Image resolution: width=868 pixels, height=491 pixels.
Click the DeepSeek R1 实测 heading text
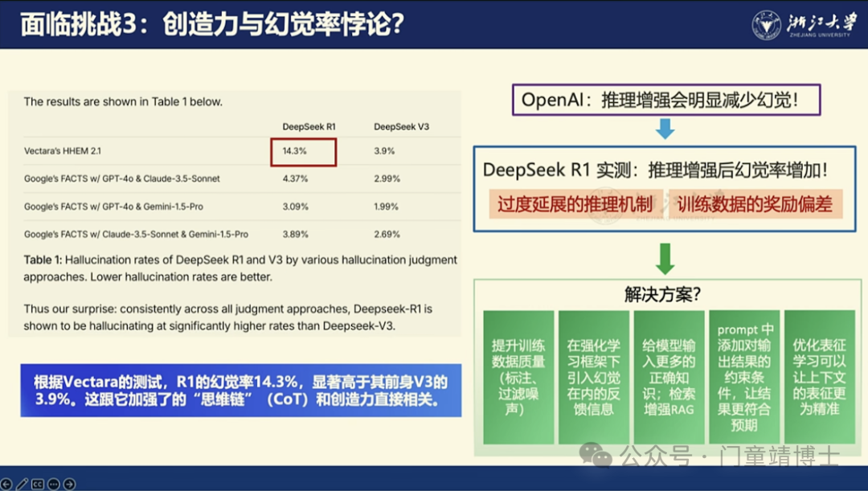point(655,170)
